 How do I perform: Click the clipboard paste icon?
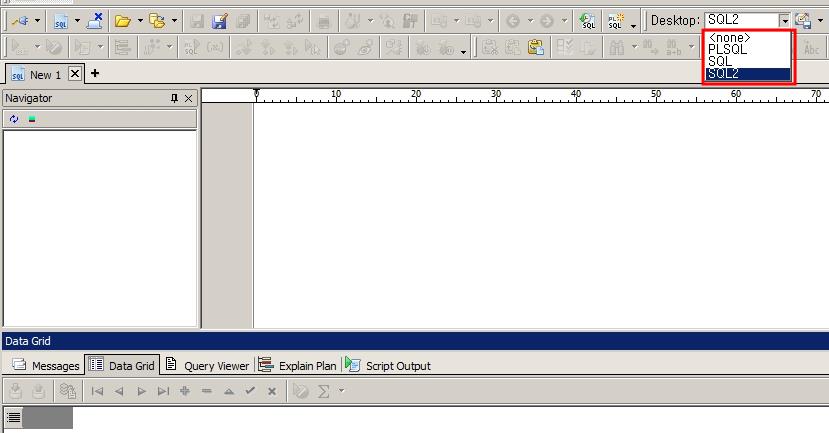pos(535,46)
